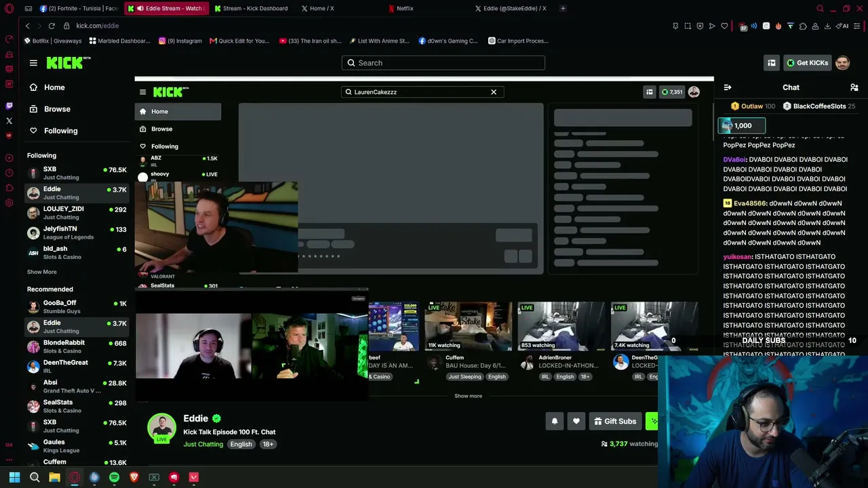868x488 pixels.
Task: Expand Following list with Show More
Action: pos(42,272)
